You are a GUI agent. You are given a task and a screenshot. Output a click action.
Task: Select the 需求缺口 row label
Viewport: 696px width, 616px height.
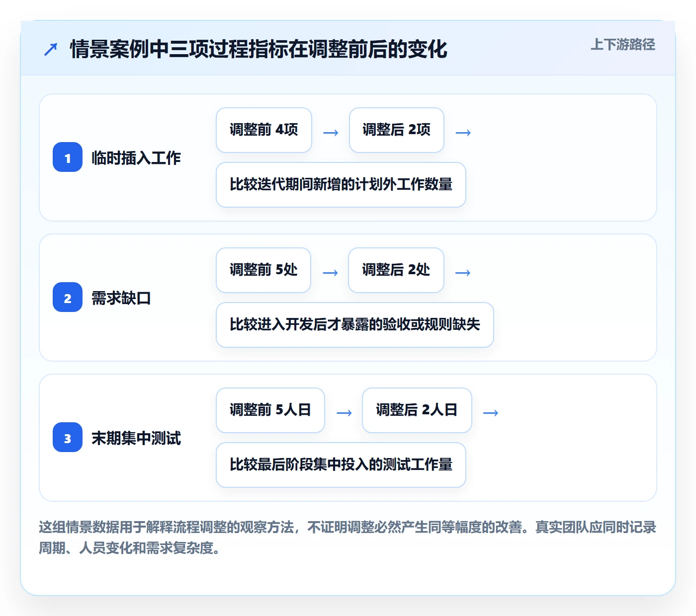pyautogui.click(x=121, y=298)
